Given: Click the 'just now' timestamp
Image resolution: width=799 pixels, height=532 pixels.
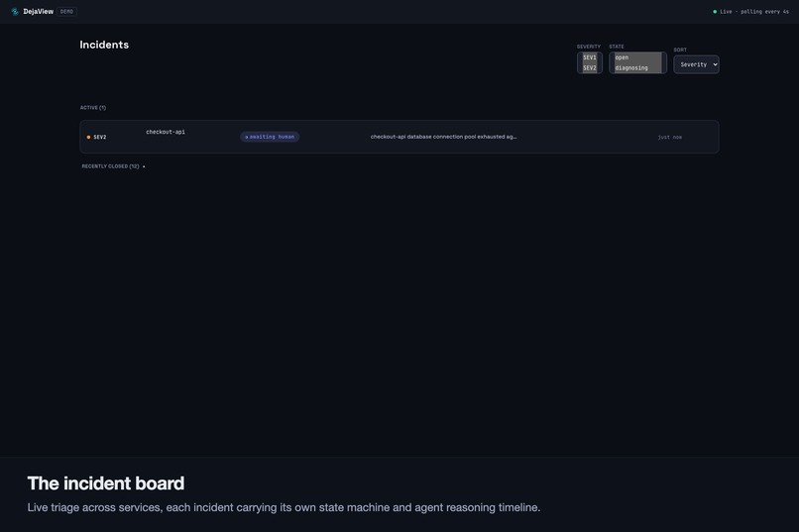Looking at the screenshot, I should point(669,137).
